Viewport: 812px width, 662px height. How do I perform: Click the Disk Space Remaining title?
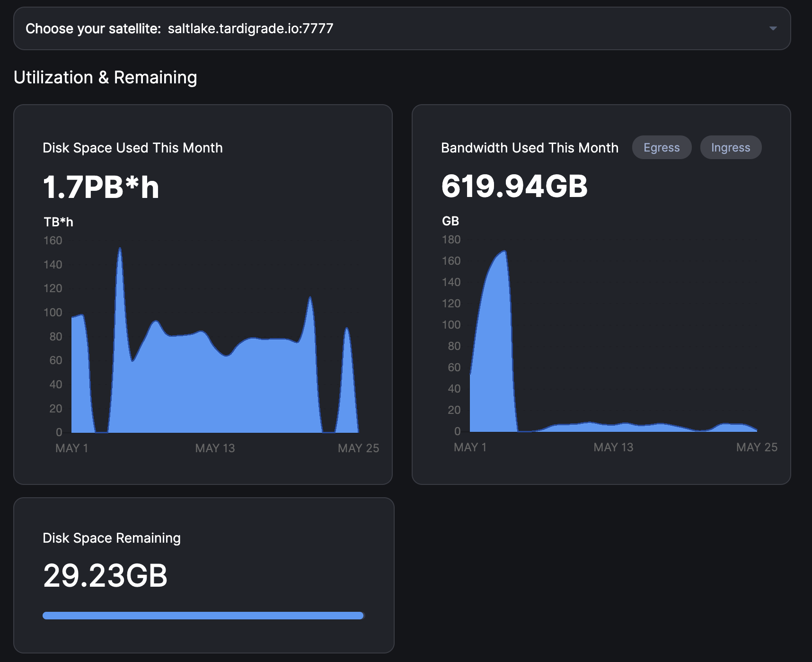click(111, 538)
